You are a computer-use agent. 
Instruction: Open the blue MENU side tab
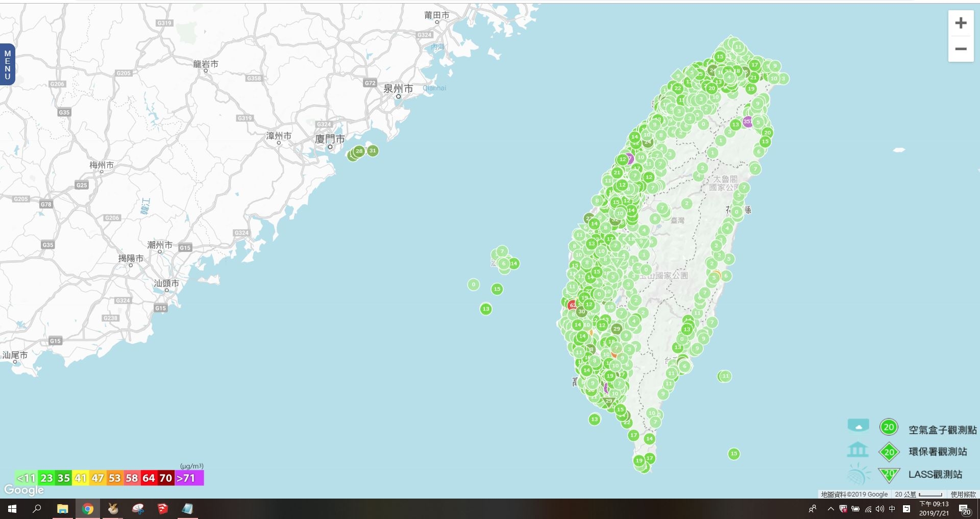pos(7,64)
